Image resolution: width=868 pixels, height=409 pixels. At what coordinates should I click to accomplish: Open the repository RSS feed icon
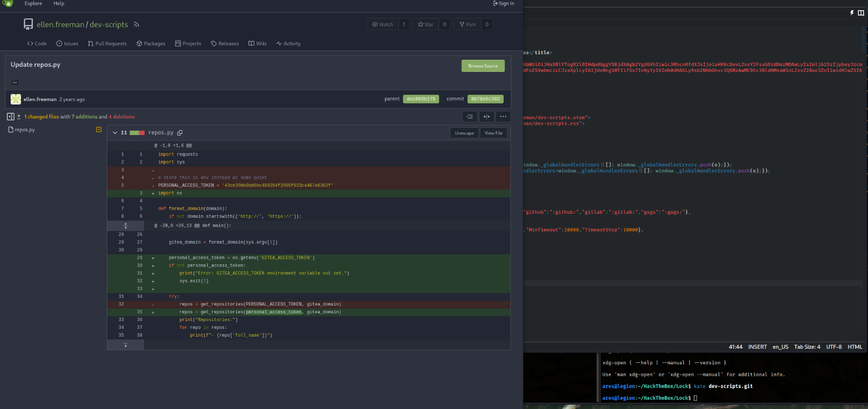[136, 25]
